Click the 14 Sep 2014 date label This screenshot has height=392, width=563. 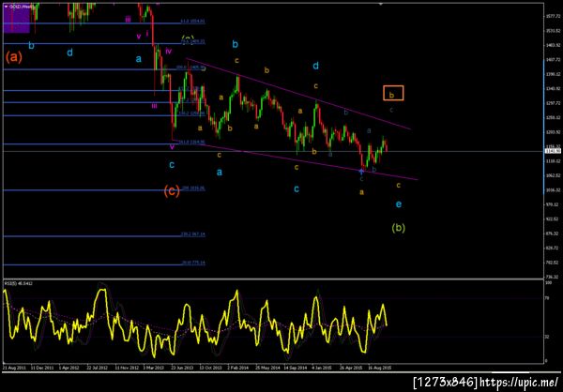(294, 368)
